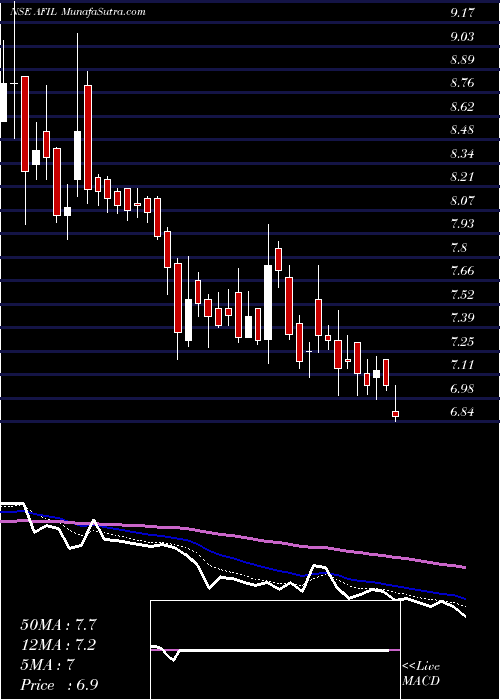500x700 pixels.
Task: Click the 8.34 price axis label
Action: (x=462, y=154)
